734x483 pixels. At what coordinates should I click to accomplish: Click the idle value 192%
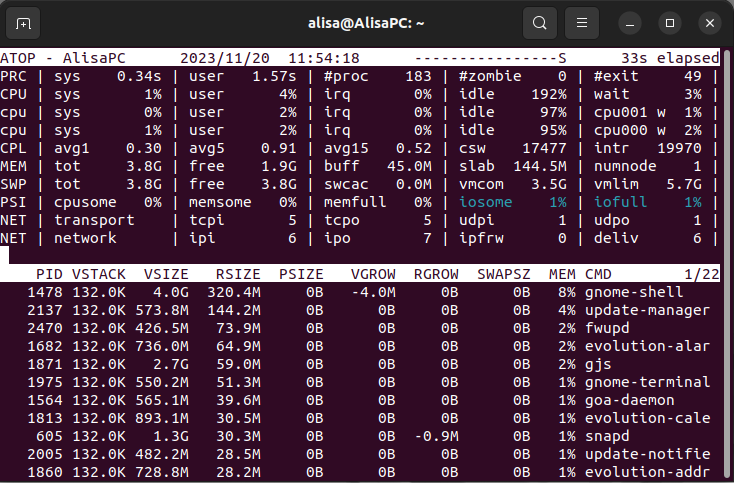point(549,94)
